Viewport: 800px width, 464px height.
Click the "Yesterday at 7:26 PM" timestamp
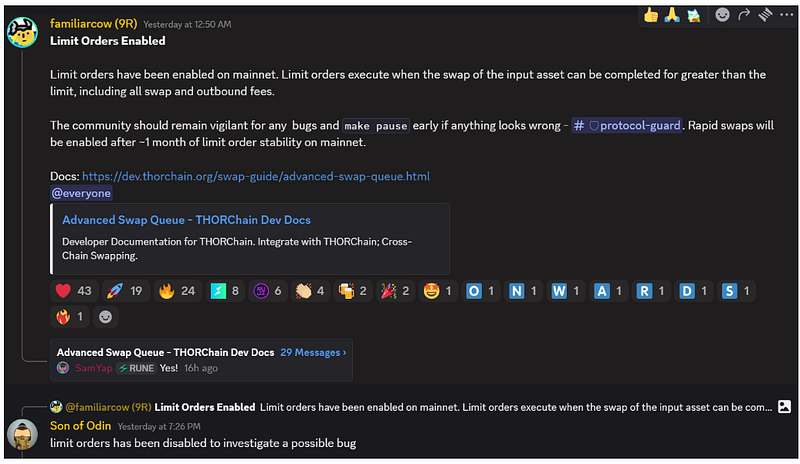tap(159, 427)
